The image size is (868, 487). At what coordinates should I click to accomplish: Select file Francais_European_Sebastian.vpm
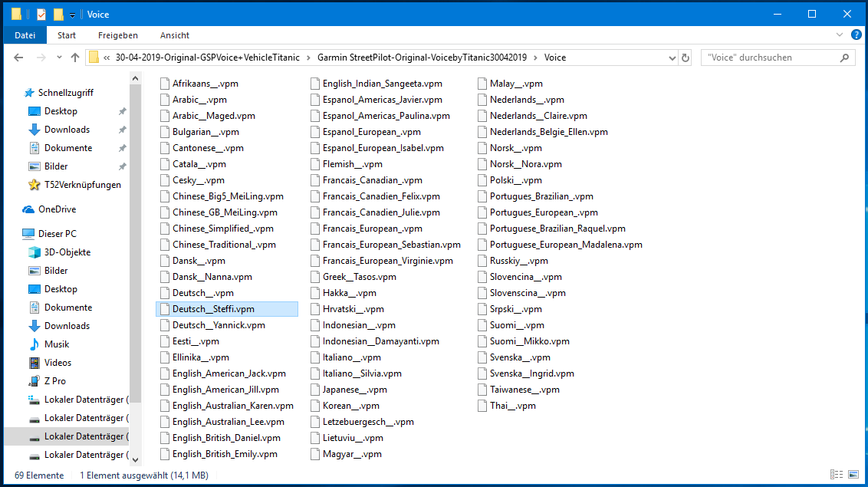(391, 245)
